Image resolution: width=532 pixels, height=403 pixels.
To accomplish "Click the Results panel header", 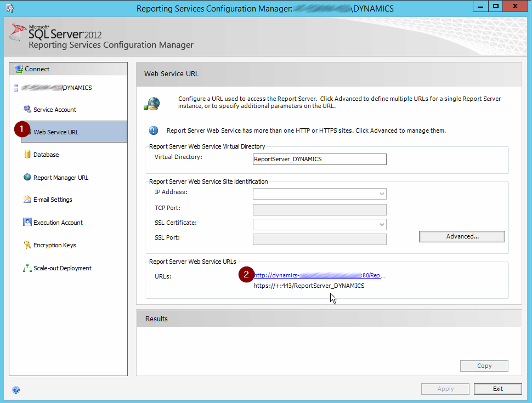I will coord(329,319).
